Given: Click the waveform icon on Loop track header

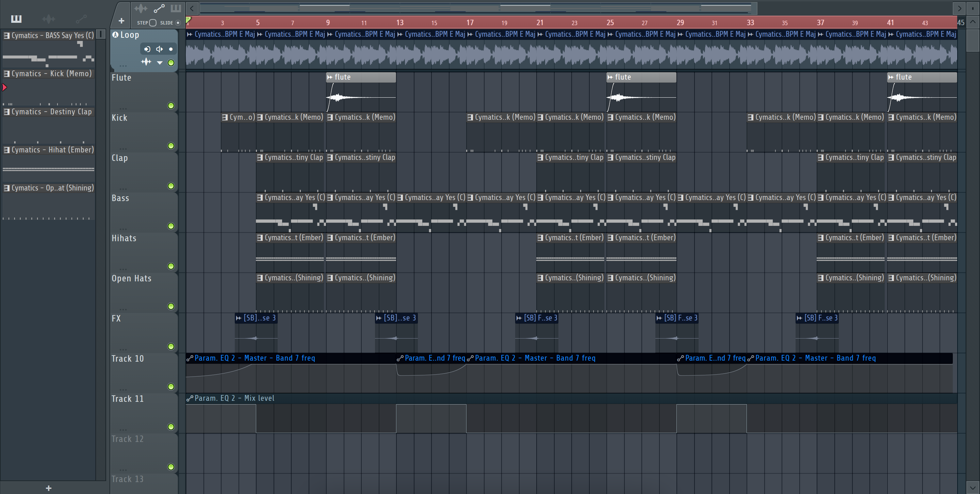Looking at the screenshot, I should (x=146, y=62).
